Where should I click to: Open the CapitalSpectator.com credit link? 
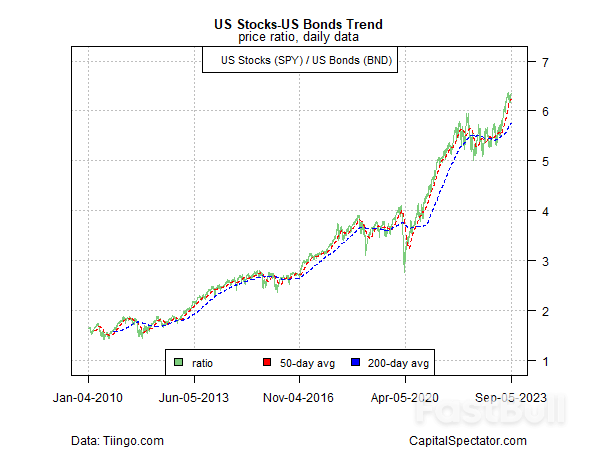(x=468, y=440)
